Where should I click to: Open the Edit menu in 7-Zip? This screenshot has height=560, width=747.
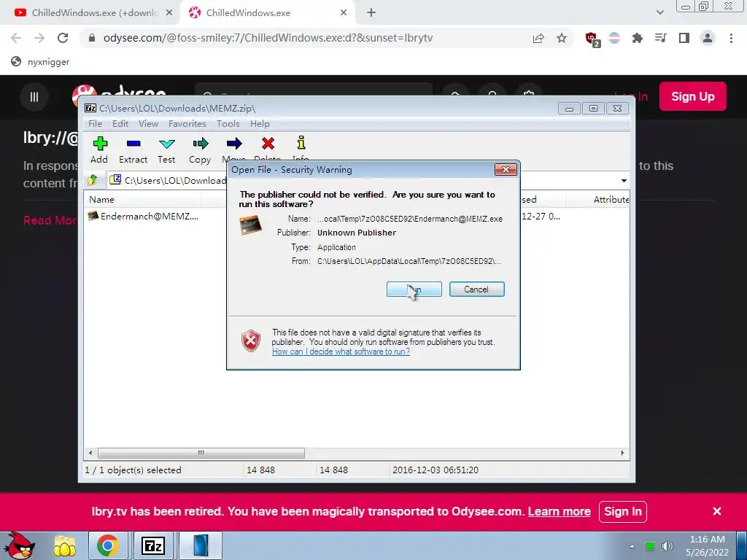click(x=120, y=124)
